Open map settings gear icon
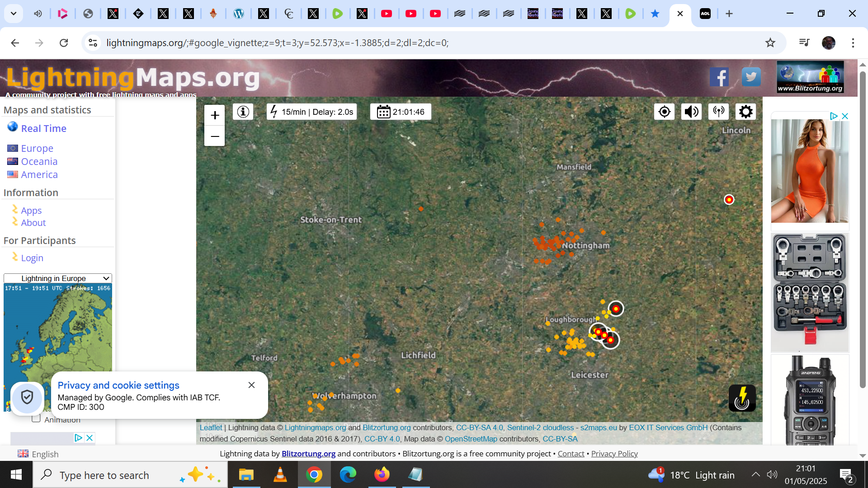 (745, 112)
